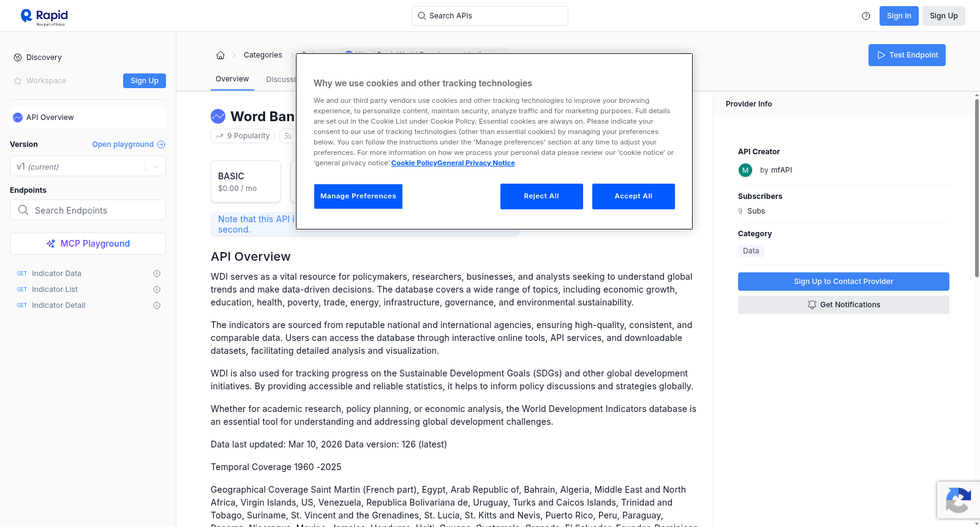The width and height of the screenshot is (980, 527).
Task: Click the Open playground arrow icon
Action: [x=161, y=144]
